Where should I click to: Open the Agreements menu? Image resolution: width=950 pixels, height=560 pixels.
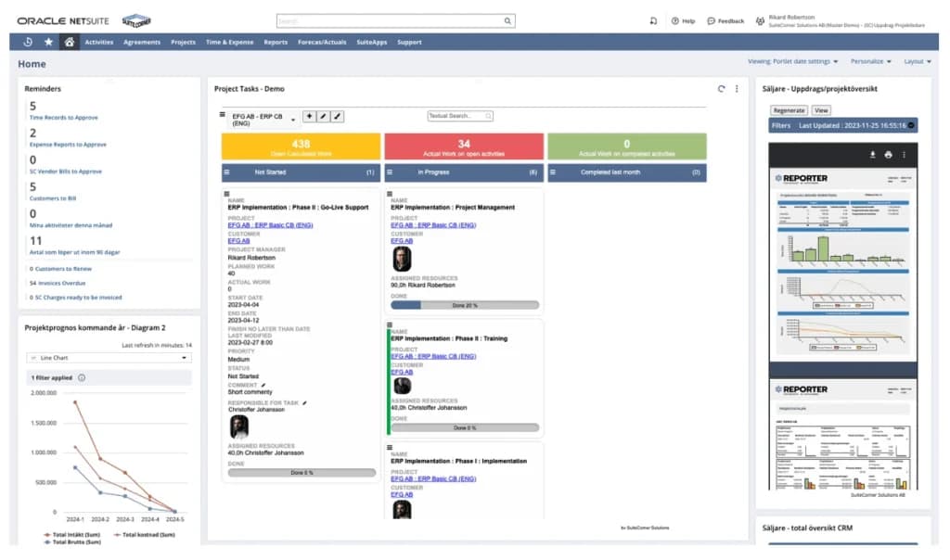click(x=142, y=43)
